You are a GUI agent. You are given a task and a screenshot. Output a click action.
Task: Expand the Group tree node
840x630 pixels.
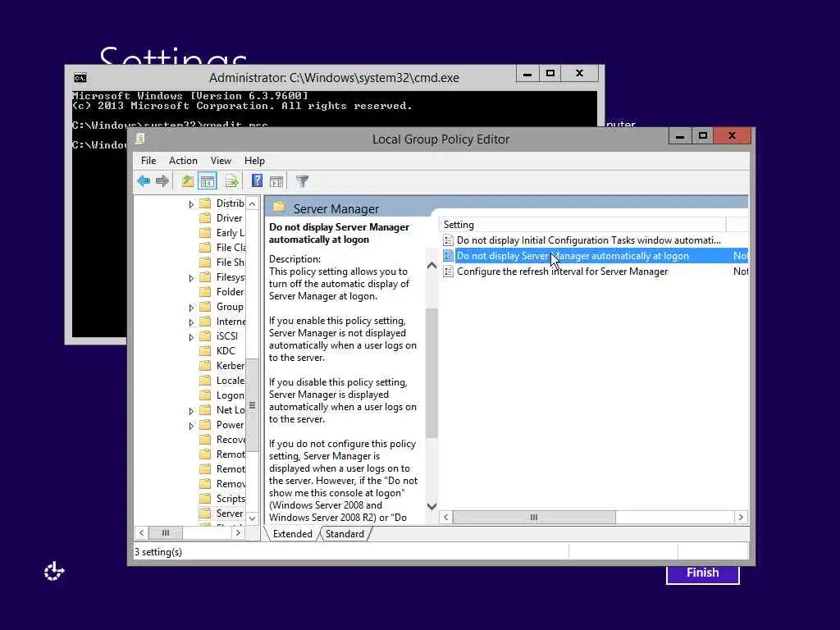191,308
